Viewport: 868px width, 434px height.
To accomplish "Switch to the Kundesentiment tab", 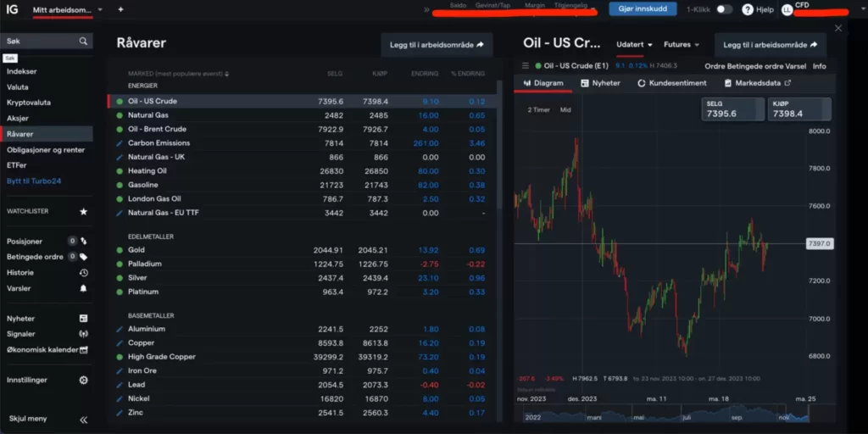I will point(672,83).
